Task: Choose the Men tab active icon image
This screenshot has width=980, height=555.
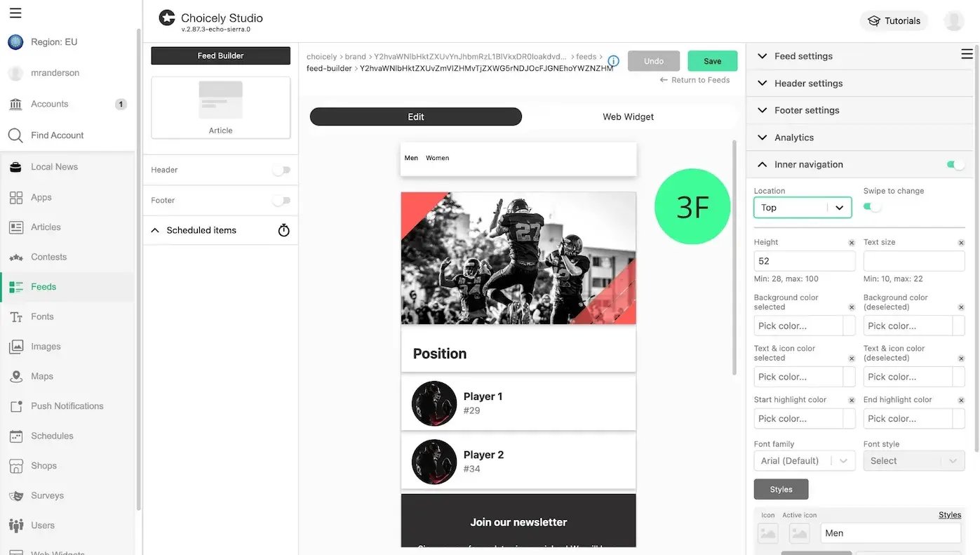Action: (800, 533)
